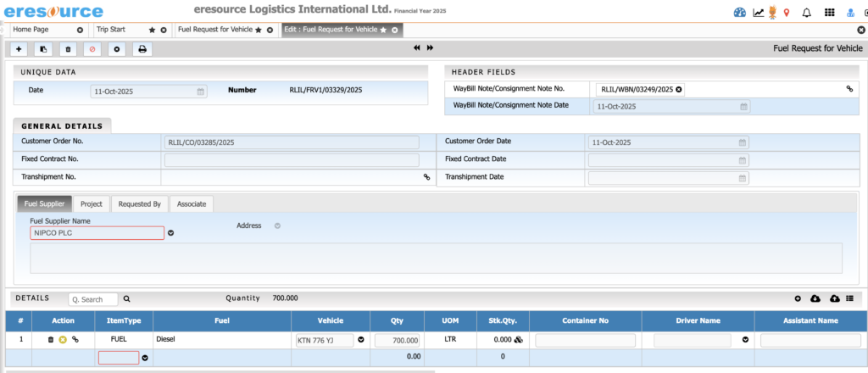Open the Vehicle dropdown for KTN 776 YJ
The height and width of the screenshot is (373, 868).
click(x=360, y=340)
